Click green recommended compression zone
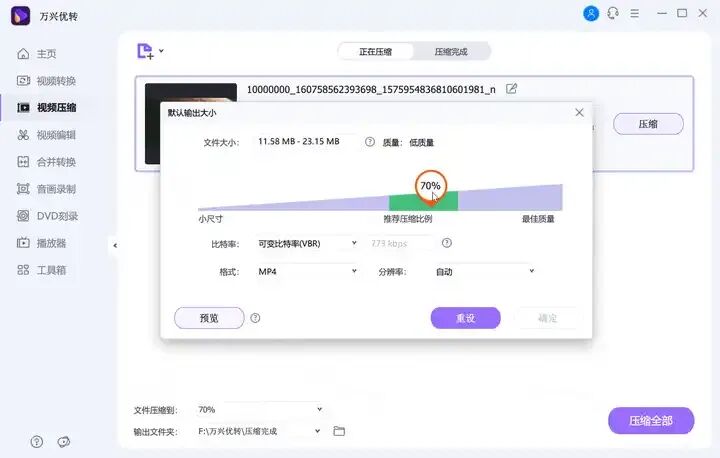720x458 pixels. click(x=423, y=202)
